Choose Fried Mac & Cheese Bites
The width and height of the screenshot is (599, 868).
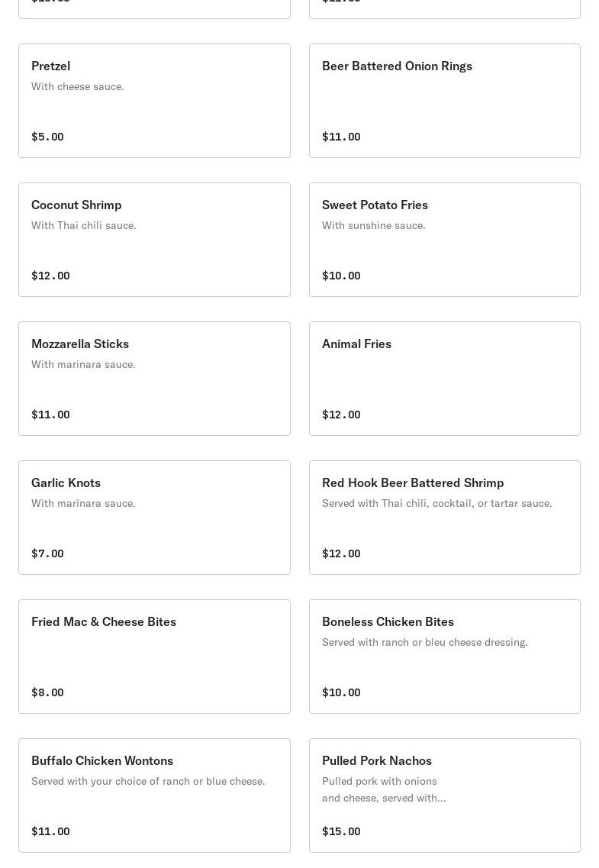pos(154,657)
